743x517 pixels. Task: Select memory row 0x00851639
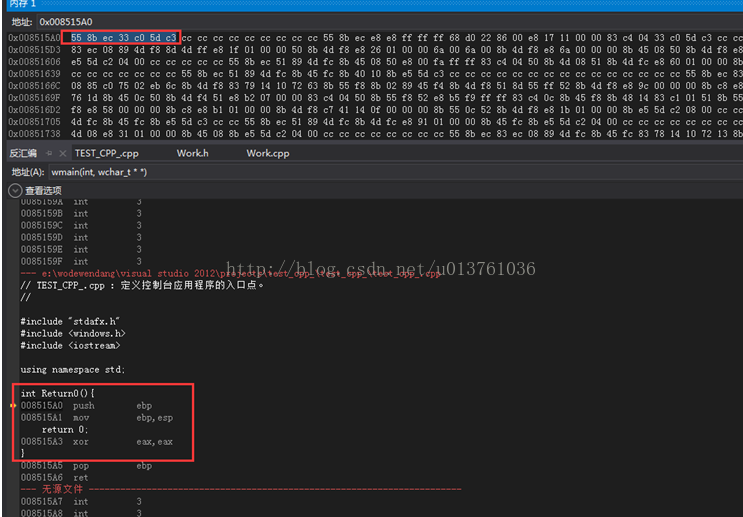pos(375,74)
